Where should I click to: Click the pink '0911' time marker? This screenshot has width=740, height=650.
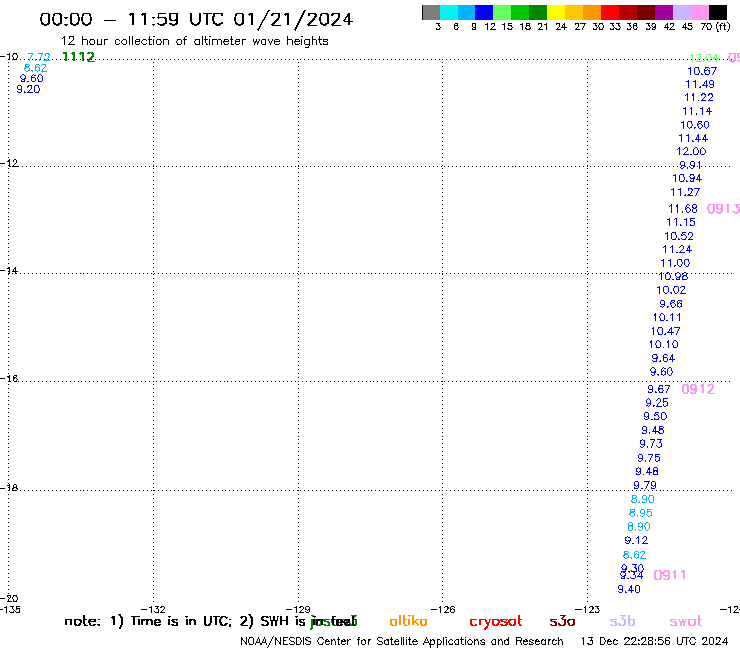point(670,575)
